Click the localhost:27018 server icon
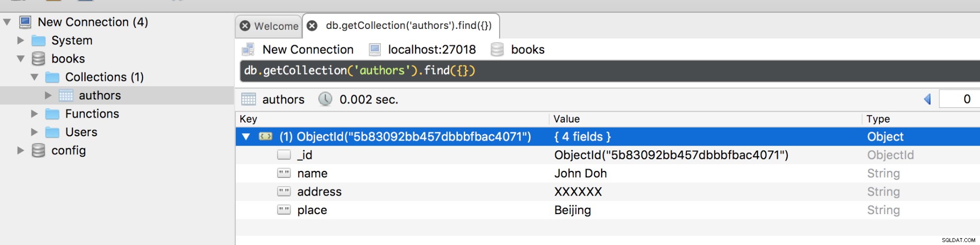 coord(375,49)
